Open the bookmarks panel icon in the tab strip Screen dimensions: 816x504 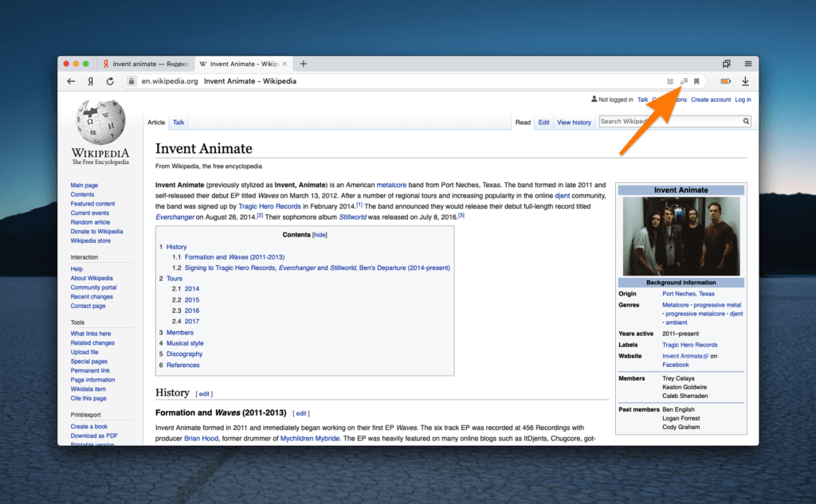pos(727,64)
